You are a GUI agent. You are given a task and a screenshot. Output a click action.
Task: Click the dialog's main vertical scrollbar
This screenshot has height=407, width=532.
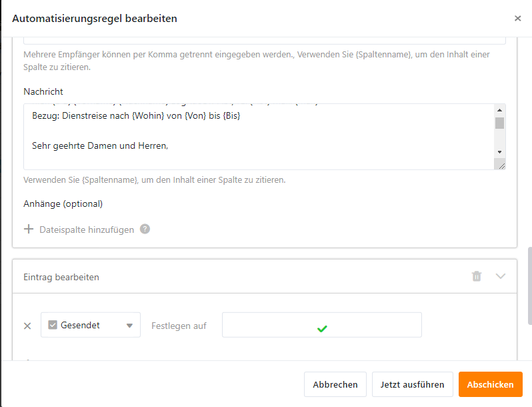click(x=529, y=286)
